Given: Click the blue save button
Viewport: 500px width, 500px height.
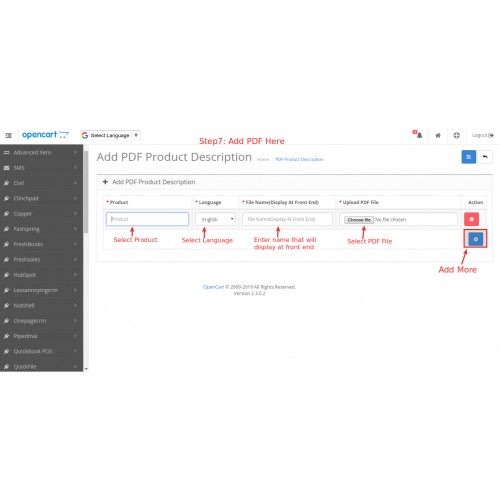Looking at the screenshot, I should [468, 157].
